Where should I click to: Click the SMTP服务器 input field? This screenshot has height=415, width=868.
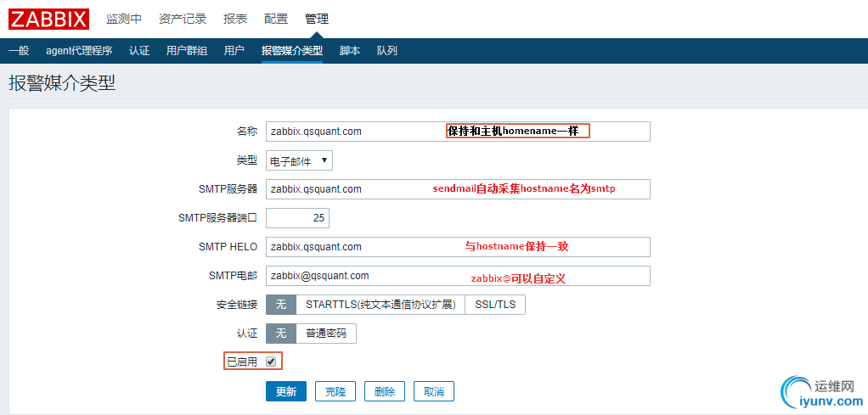[x=458, y=188]
